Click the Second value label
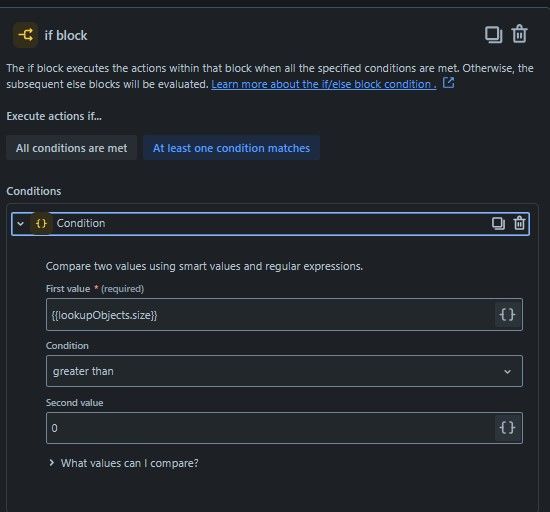This screenshot has width=550, height=512. (74, 403)
